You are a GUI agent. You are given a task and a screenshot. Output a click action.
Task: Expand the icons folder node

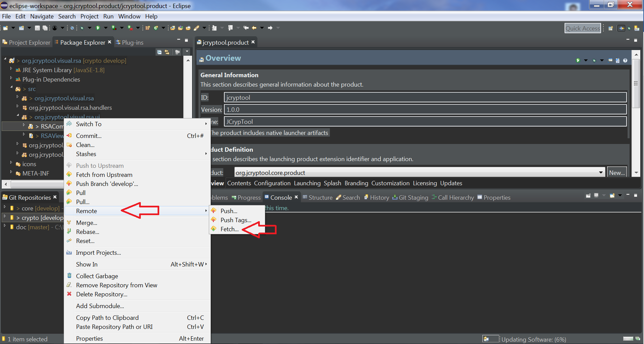coord(11,162)
